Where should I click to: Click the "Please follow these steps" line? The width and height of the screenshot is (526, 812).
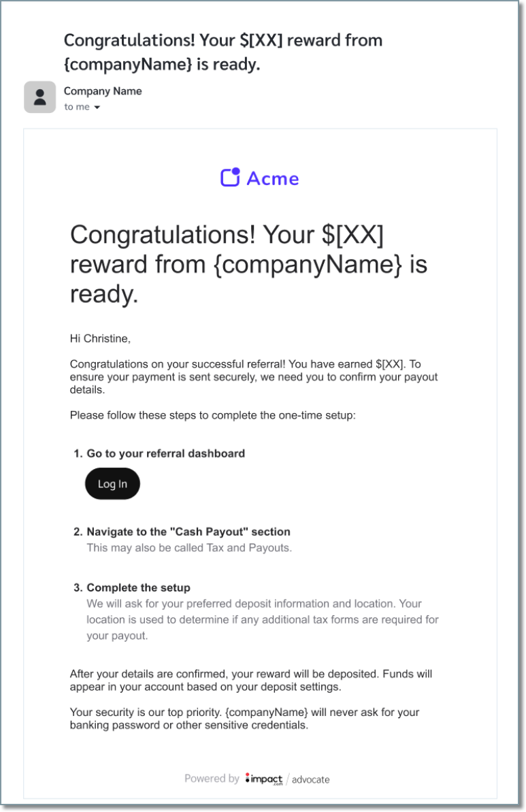[x=213, y=415]
